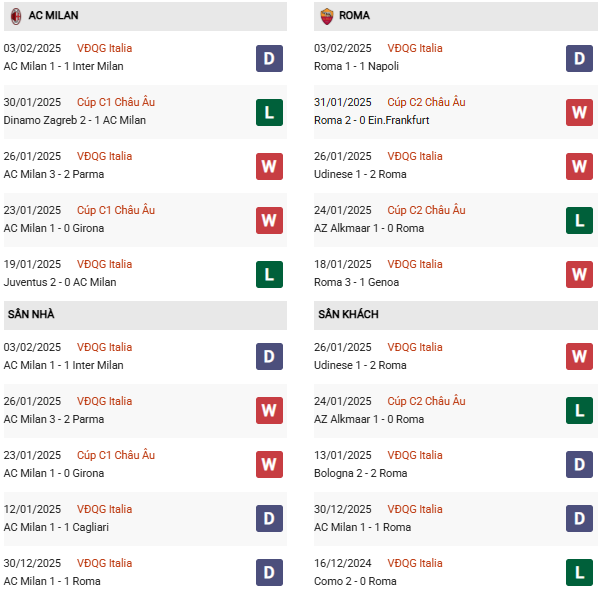Viewport: 600px width, 592px height.
Task: Select the L badge beside Juventus 2 - 0 AC Milan
Action: (269, 274)
